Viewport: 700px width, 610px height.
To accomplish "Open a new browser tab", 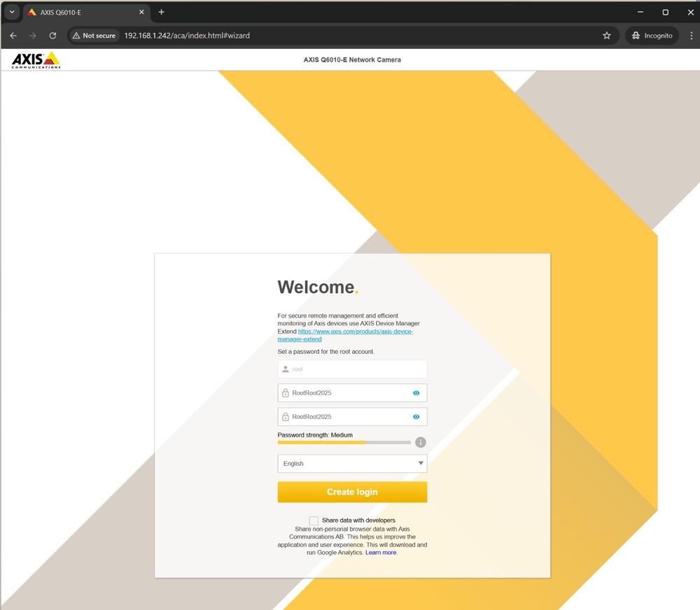I will (161, 12).
